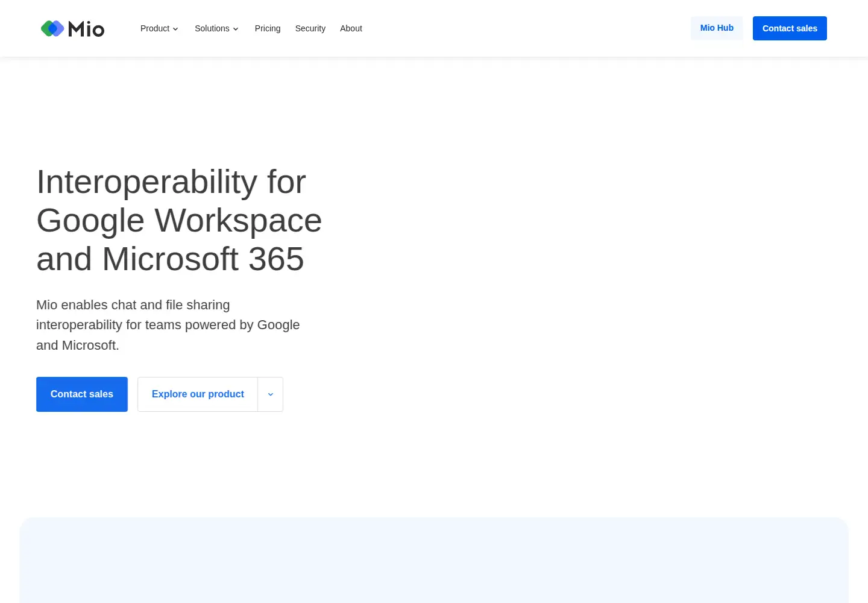Click Contact sales in the header
Viewport: 868px width, 603px height.
point(790,28)
